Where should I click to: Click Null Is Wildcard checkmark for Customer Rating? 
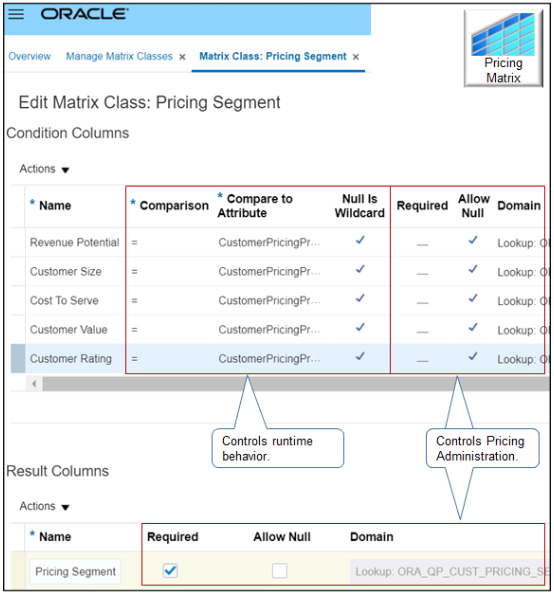(x=360, y=356)
